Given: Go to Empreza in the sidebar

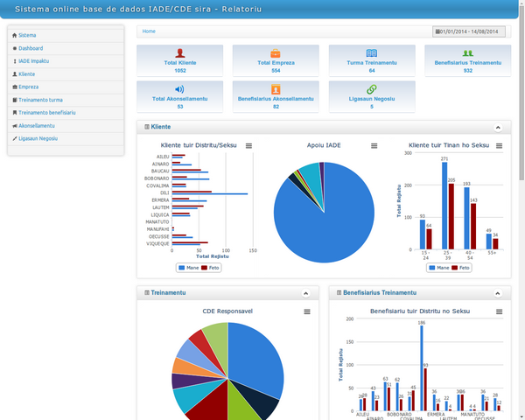Looking at the screenshot, I should 29,87.
